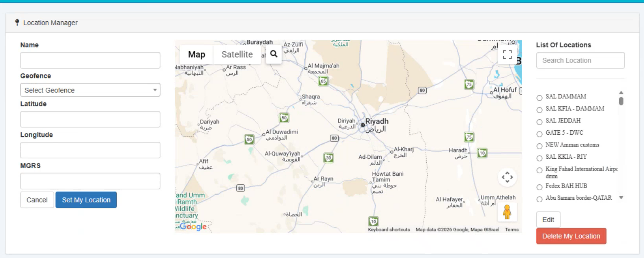Select the SAL JEDDAH location radio button
Image resolution: width=644 pixels, height=258 pixels.
[x=539, y=122]
